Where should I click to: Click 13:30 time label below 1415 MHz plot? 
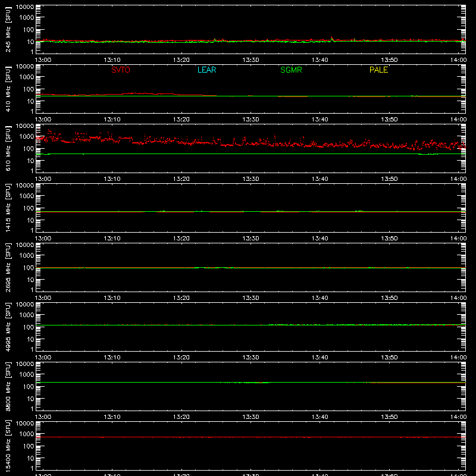250,239
